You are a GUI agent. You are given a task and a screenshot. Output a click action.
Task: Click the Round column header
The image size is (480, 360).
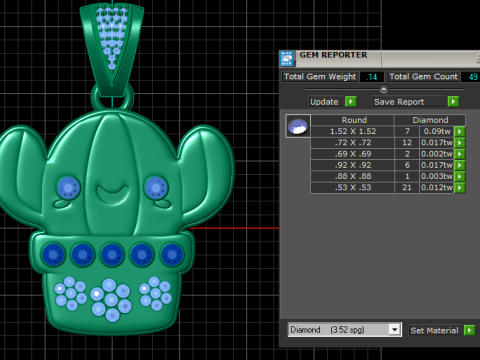pos(353,120)
